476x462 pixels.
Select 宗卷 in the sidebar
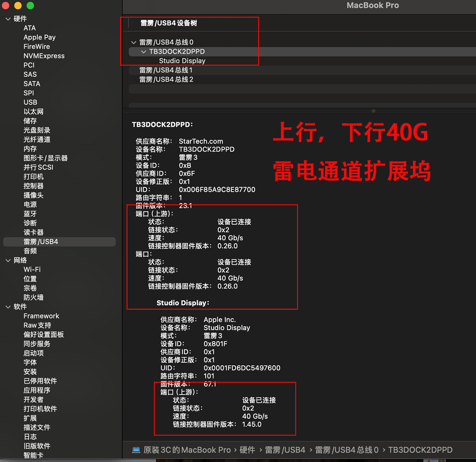point(30,288)
